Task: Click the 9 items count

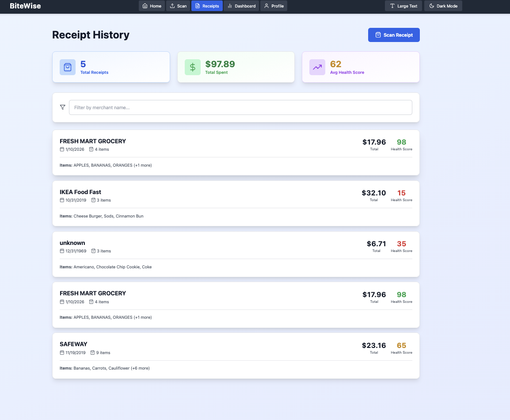Action: point(103,353)
